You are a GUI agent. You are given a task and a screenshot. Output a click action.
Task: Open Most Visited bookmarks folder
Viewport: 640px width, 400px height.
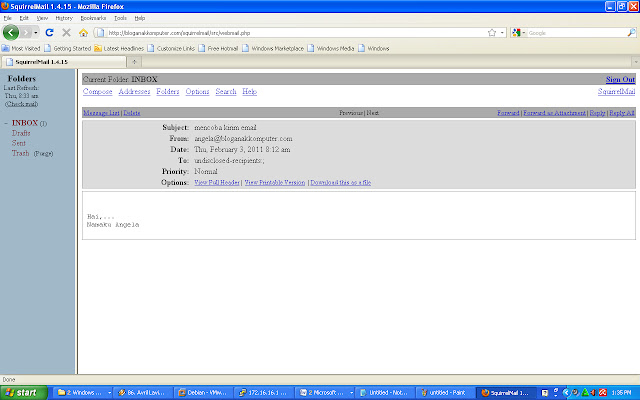coord(21,48)
